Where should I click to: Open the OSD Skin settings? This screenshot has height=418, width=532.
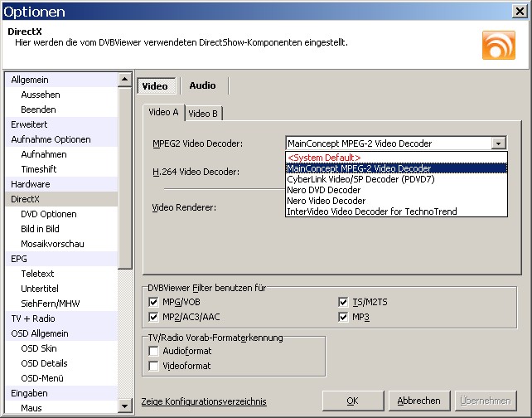61,348
